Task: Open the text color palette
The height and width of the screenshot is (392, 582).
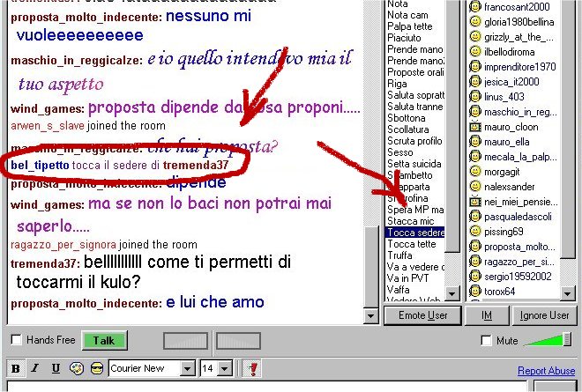Action: [77, 368]
